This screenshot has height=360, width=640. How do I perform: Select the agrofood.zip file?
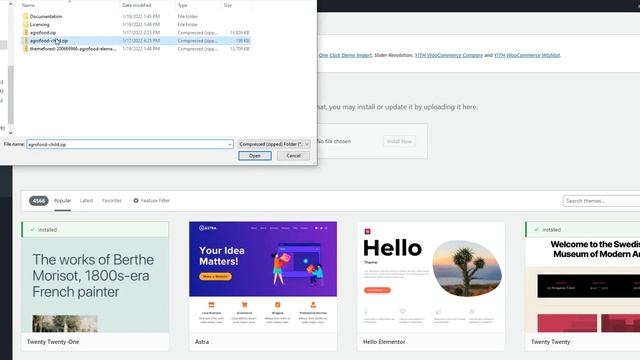click(42, 33)
